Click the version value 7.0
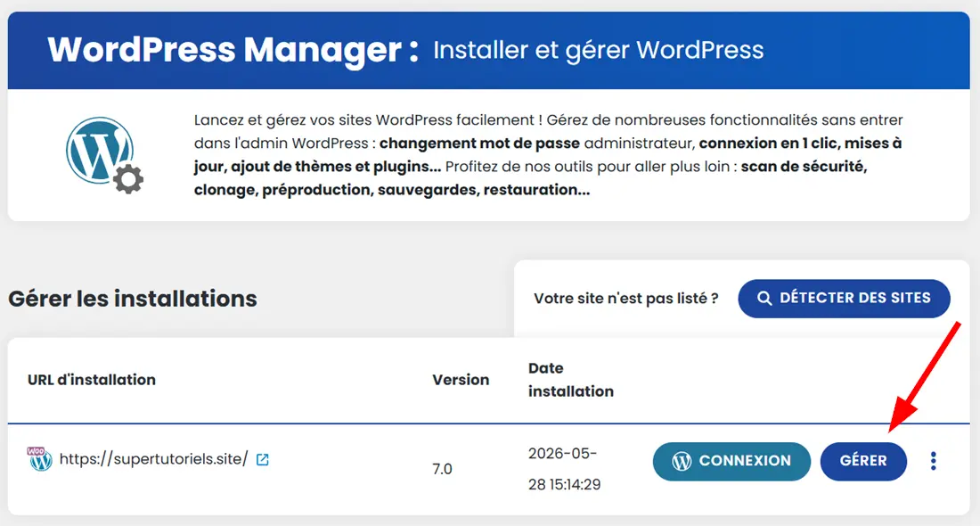Image resolution: width=980 pixels, height=526 pixels. point(442,469)
